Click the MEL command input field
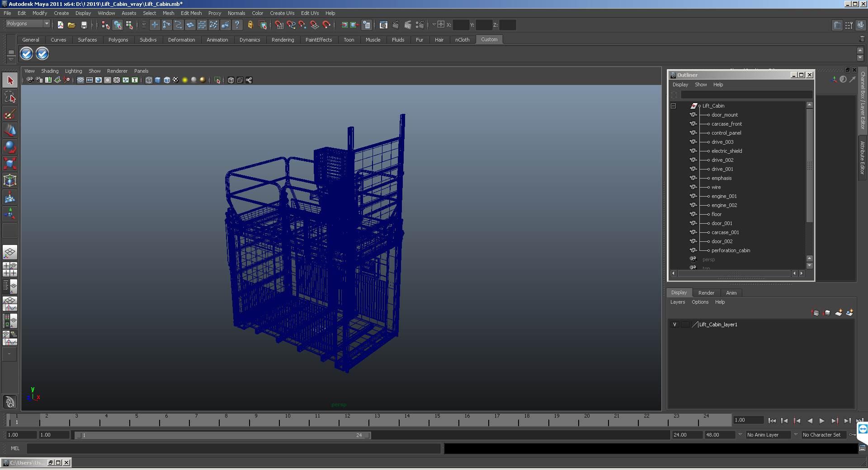The image size is (868, 470). 233,448
